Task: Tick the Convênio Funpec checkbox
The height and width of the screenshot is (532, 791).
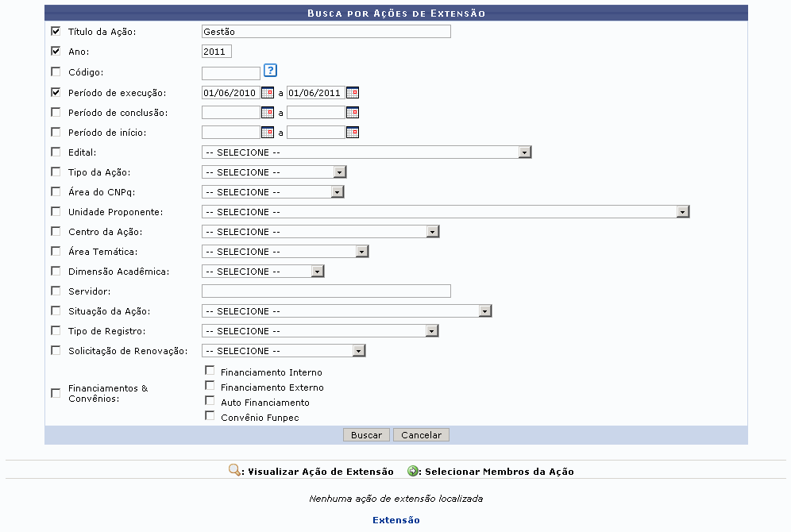Action: [210, 415]
